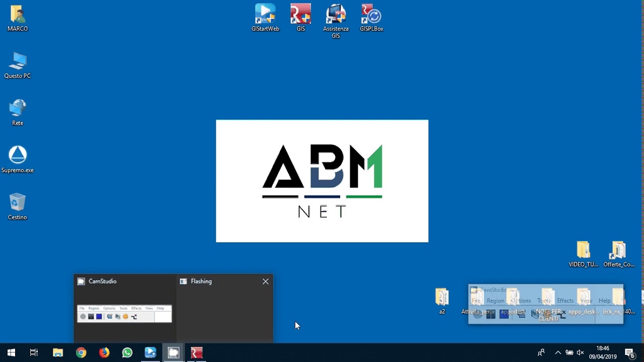
Task: Open the red GIS app on taskbar
Action: point(197,352)
